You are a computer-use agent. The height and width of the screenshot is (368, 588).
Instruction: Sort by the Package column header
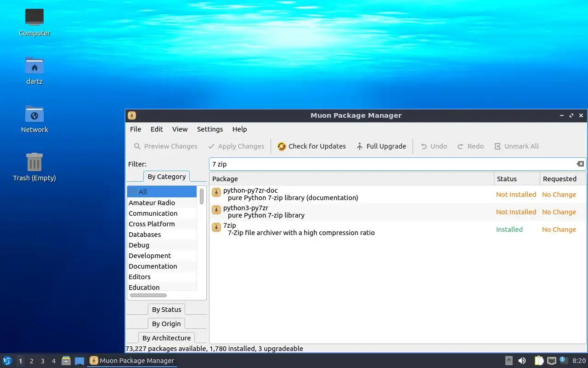(351, 179)
